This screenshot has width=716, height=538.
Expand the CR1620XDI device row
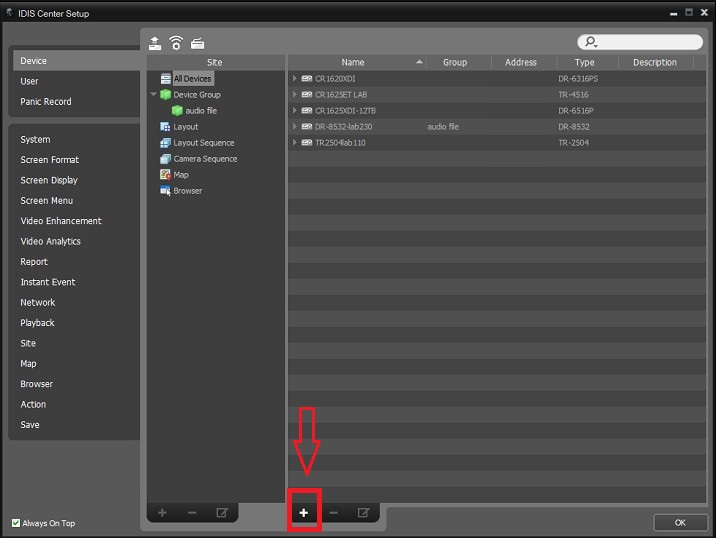pos(295,79)
